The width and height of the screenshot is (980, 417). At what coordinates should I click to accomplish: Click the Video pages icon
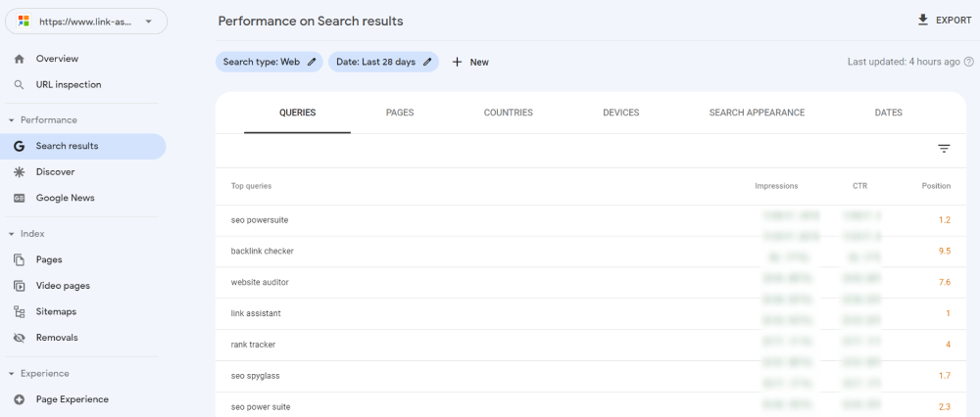[x=20, y=286]
